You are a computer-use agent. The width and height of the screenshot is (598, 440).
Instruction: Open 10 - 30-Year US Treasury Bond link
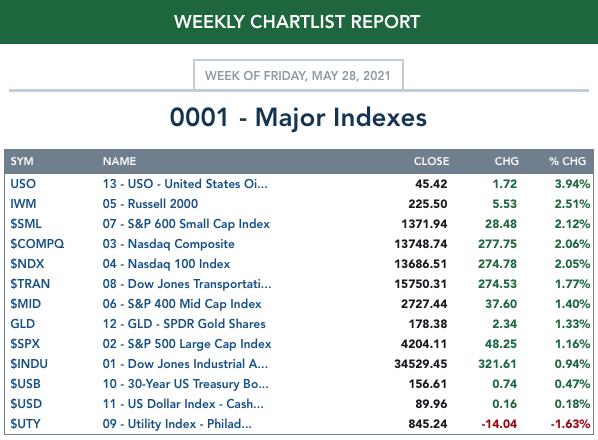click(x=185, y=384)
